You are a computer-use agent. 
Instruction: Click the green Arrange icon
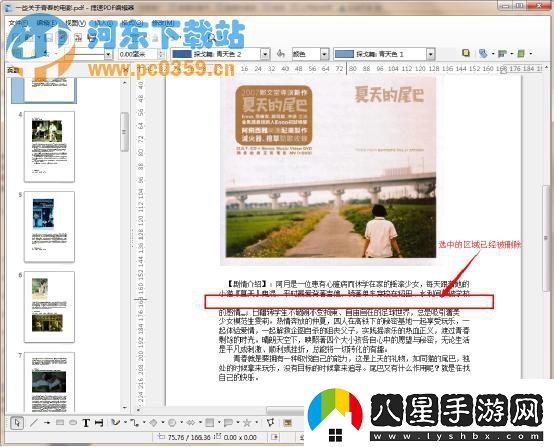tap(521, 53)
